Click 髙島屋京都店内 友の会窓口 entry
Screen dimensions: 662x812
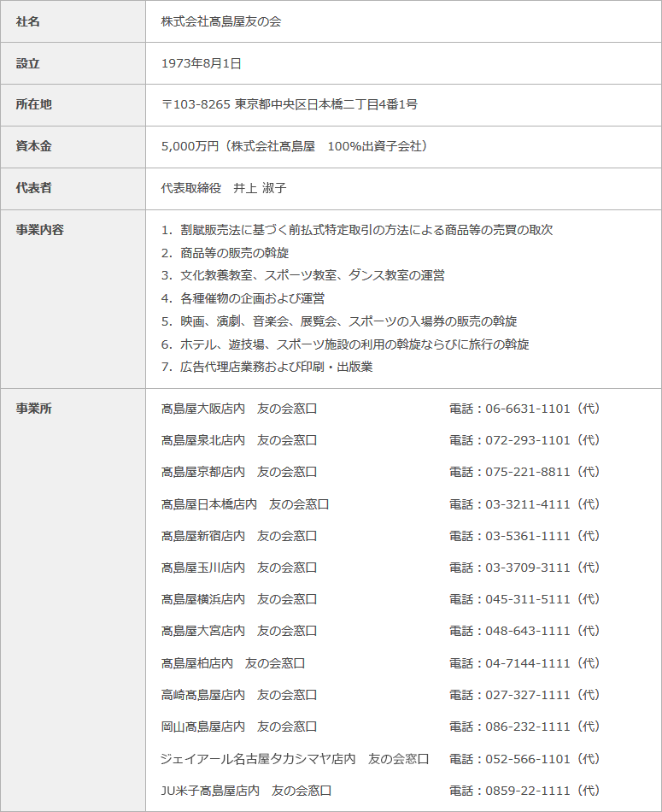click(x=238, y=473)
